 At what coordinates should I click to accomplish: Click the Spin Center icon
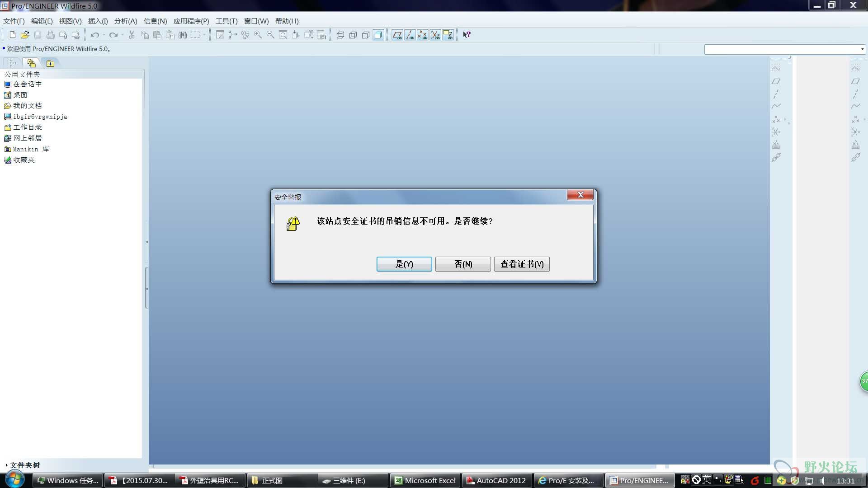click(x=233, y=35)
